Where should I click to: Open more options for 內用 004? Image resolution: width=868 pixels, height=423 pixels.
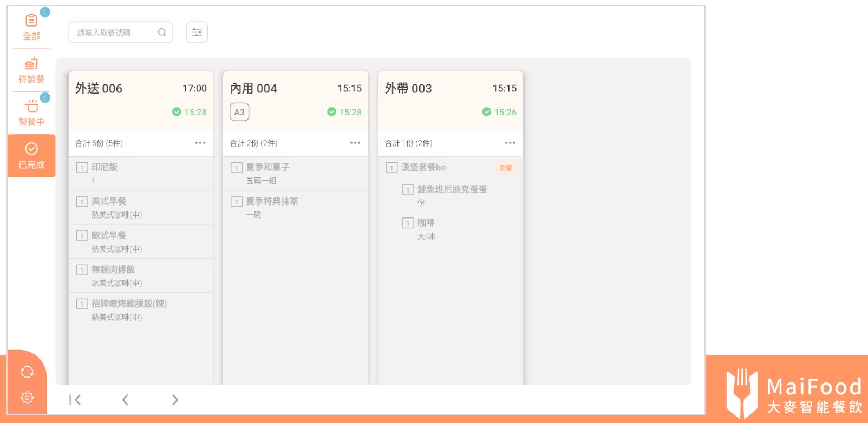[x=355, y=143]
